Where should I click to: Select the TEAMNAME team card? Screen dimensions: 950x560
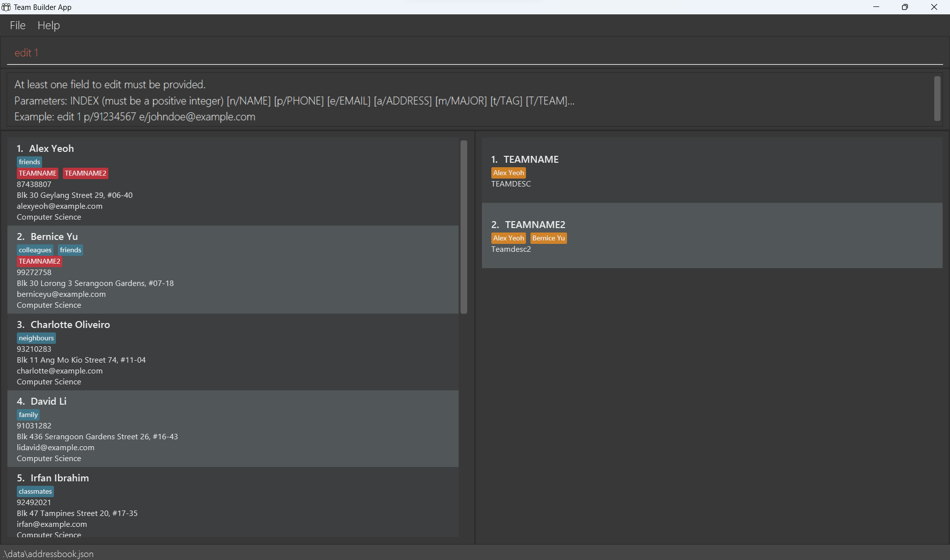click(x=712, y=171)
